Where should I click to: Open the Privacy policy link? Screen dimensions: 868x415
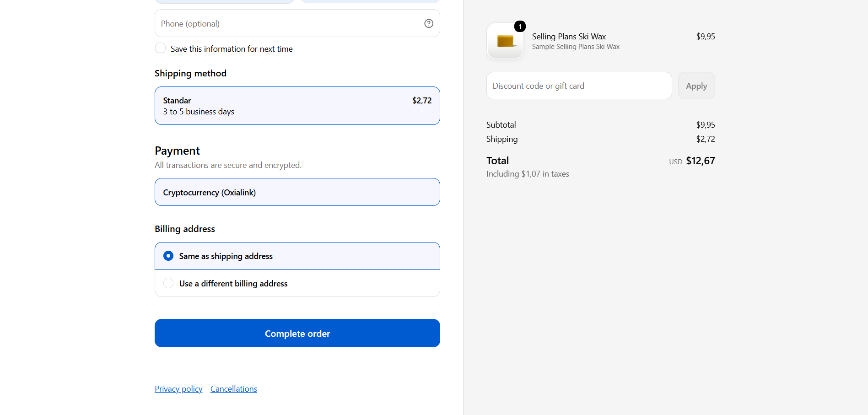click(178, 389)
